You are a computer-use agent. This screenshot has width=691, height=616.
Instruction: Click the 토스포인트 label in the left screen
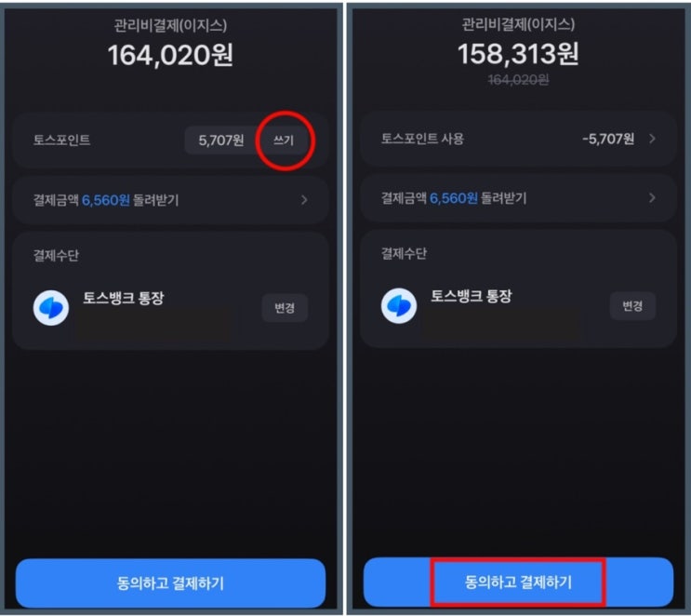click(61, 140)
